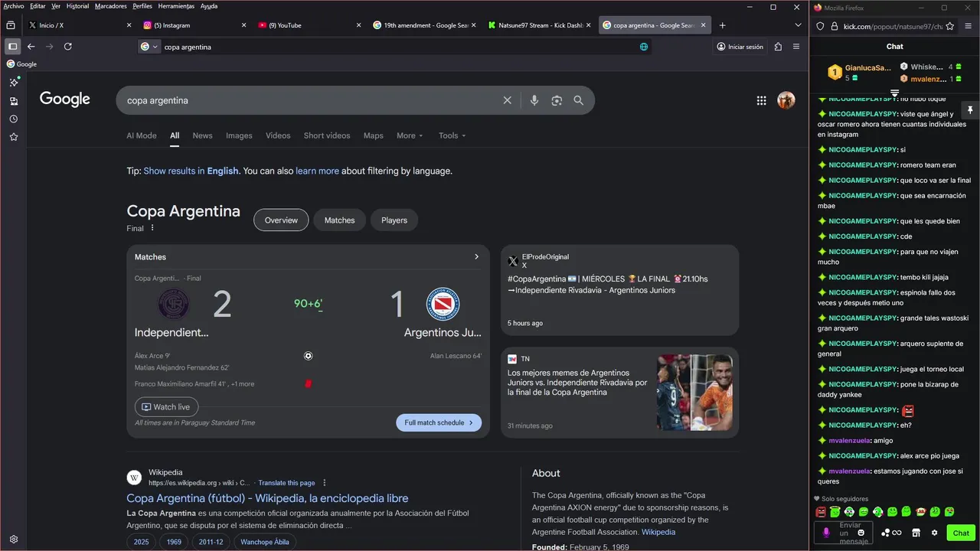Image resolution: width=980 pixels, height=551 pixels.
Task: Open the Firefox application hamburger menu
Action: tap(796, 47)
